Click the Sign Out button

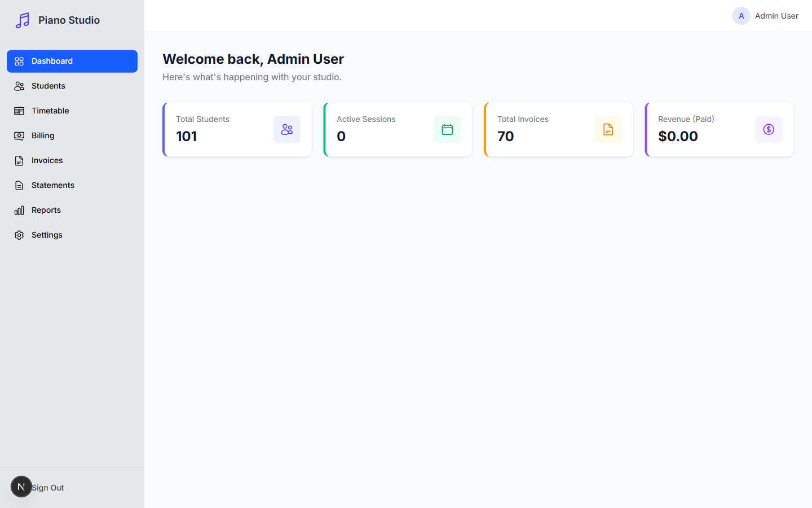pyautogui.click(x=72, y=488)
